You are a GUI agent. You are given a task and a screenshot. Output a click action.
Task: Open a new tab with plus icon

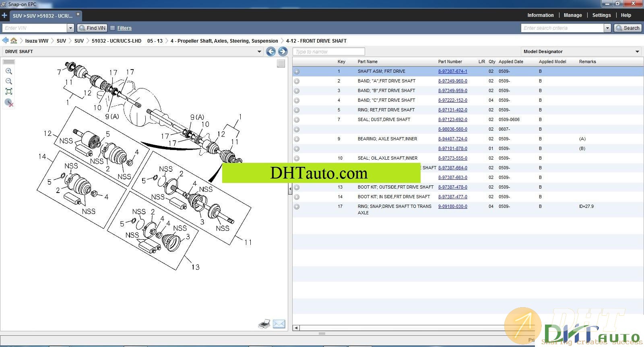(x=4, y=16)
